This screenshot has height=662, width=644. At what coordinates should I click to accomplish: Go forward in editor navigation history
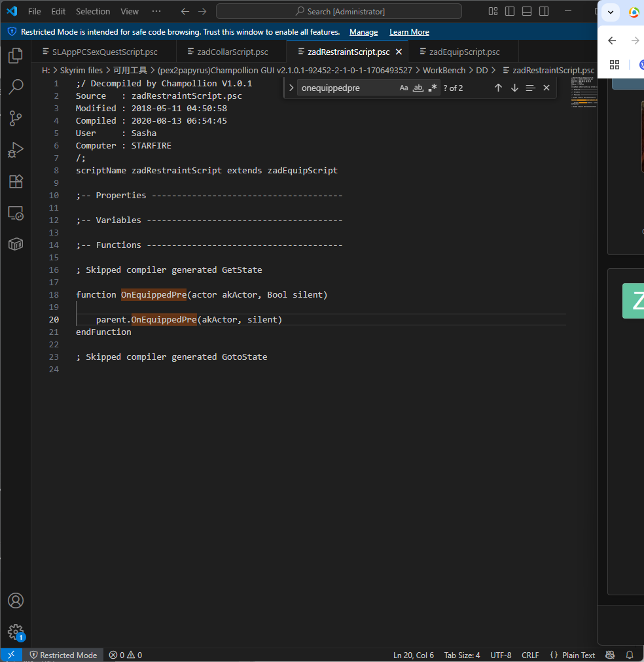202,11
